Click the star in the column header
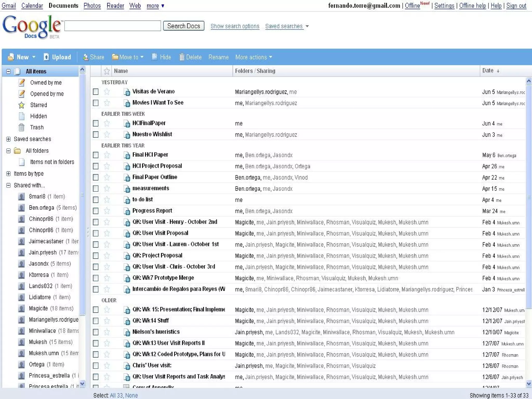Image resolution: width=532 pixels, height=399 pixels. coord(107,71)
